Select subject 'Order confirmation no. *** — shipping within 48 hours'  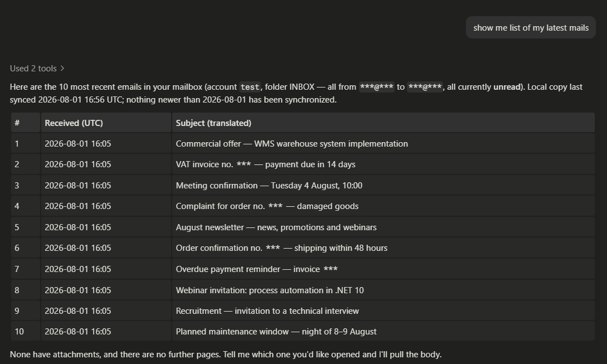coord(281,248)
